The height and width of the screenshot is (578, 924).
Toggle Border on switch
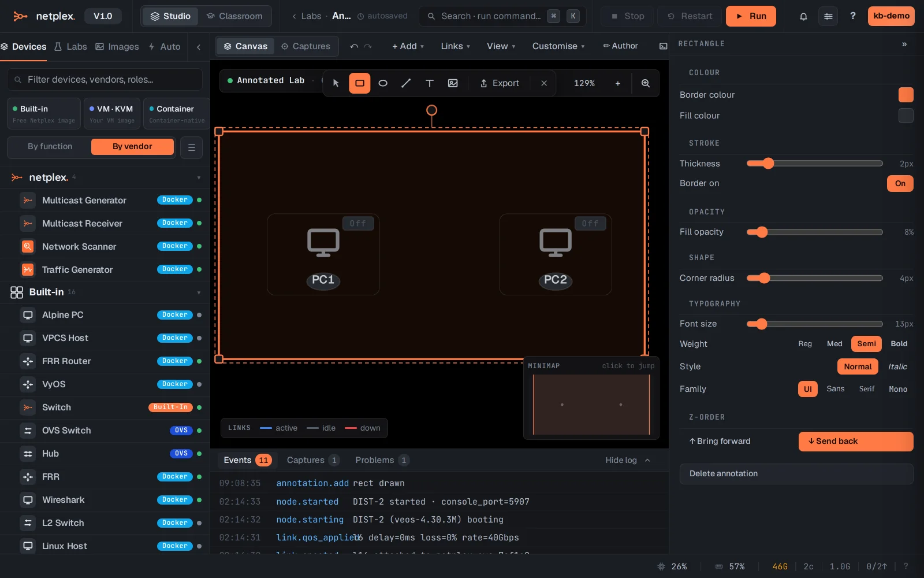[900, 183]
